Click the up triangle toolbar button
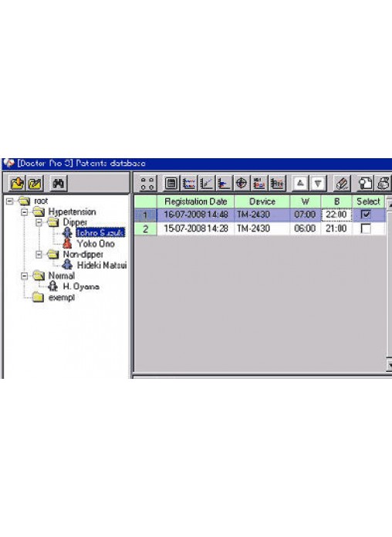The width and height of the screenshot is (392, 537). click(300, 183)
